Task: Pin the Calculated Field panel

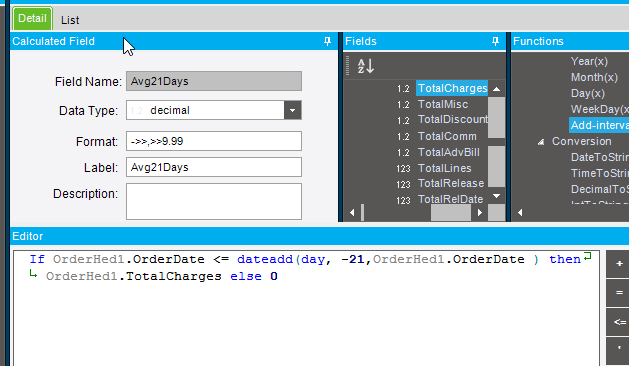Action: point(327,41)
